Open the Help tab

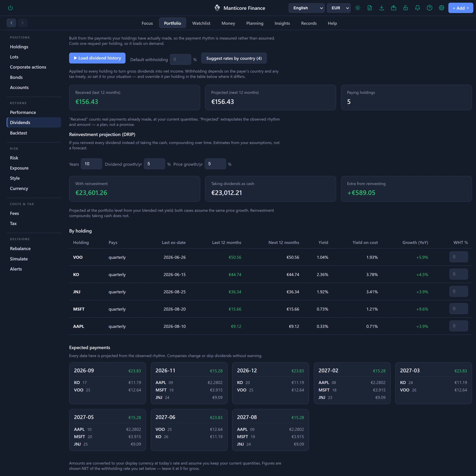[x=332, y=23]
